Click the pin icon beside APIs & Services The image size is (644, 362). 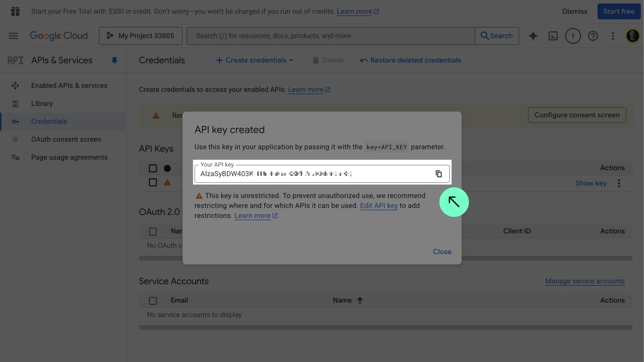point(114,60)
